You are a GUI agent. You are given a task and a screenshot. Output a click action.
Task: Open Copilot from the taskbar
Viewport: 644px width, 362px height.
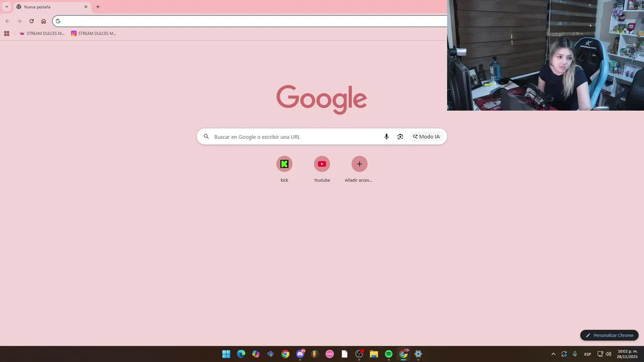tap(256, 354)
